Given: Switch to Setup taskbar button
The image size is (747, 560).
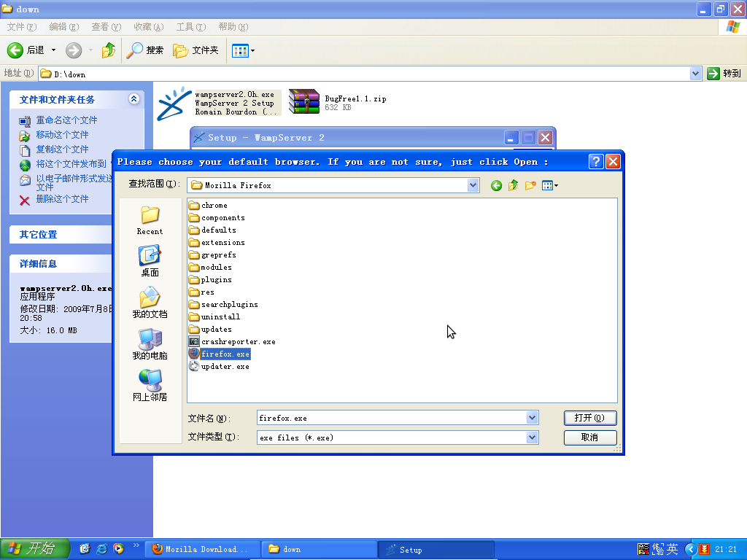Looking at the screenshot, I should (x=436, y=549).
